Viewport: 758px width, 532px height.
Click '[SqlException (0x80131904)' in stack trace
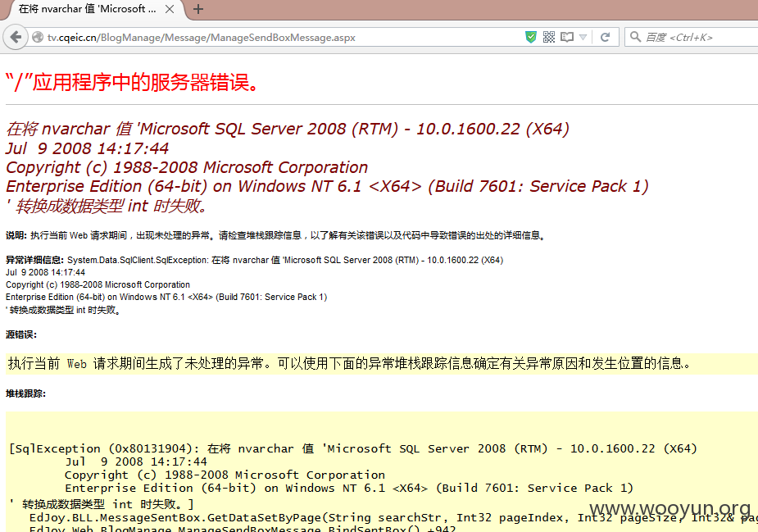(x=103, y=449)
